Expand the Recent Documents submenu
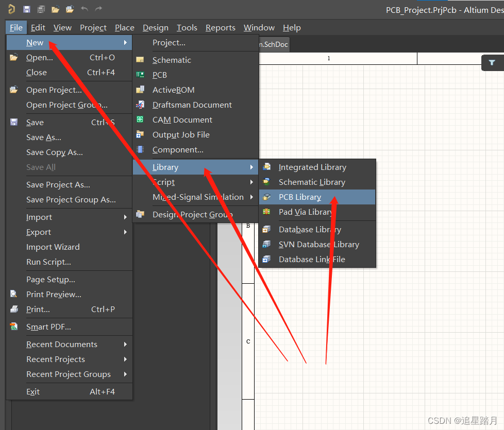 62,345
